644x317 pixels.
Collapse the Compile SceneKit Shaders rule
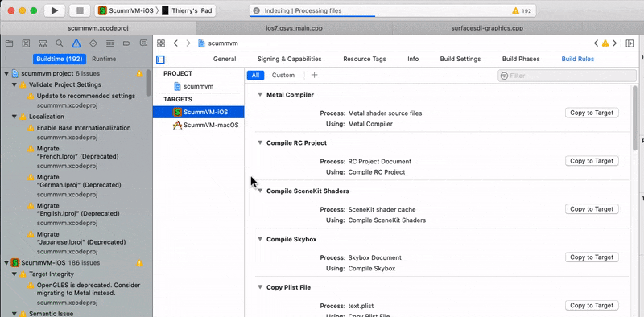(259, 191)
